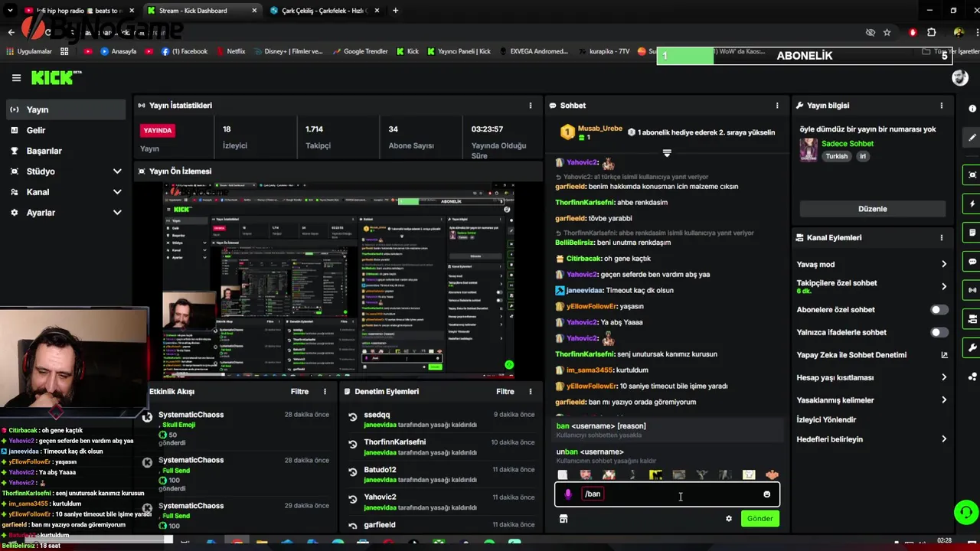
Task: Click the muscle arm emote in emote row
Action: coord(772,475)
